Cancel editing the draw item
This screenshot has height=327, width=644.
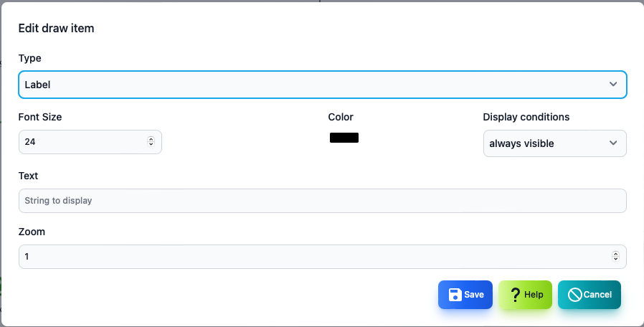[589, 295]
